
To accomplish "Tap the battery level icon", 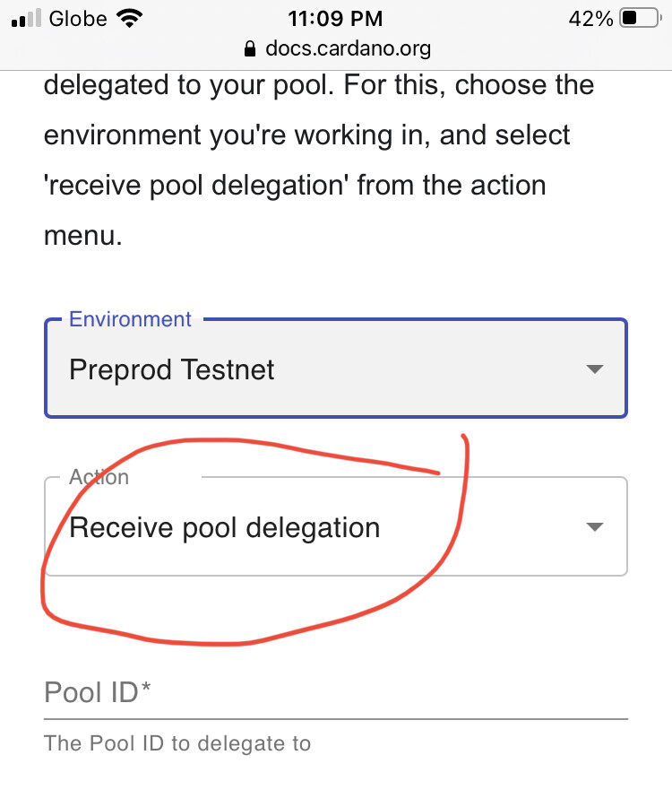I will [641, 19].
